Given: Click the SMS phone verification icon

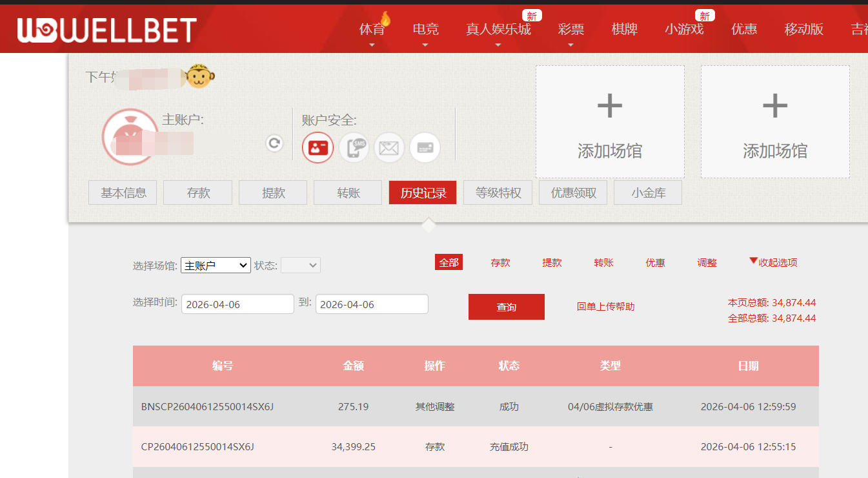Looking at the screenshot, I should tap(354, 147).
